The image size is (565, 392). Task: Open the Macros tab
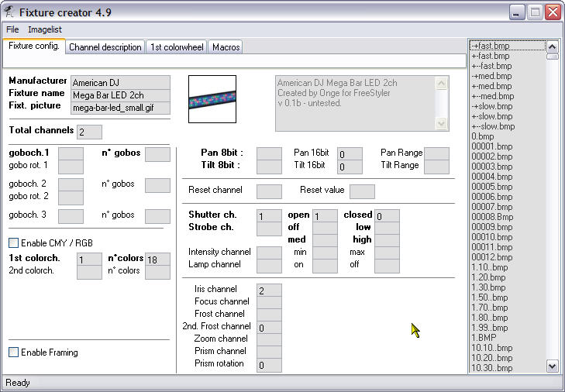[226, 47]
